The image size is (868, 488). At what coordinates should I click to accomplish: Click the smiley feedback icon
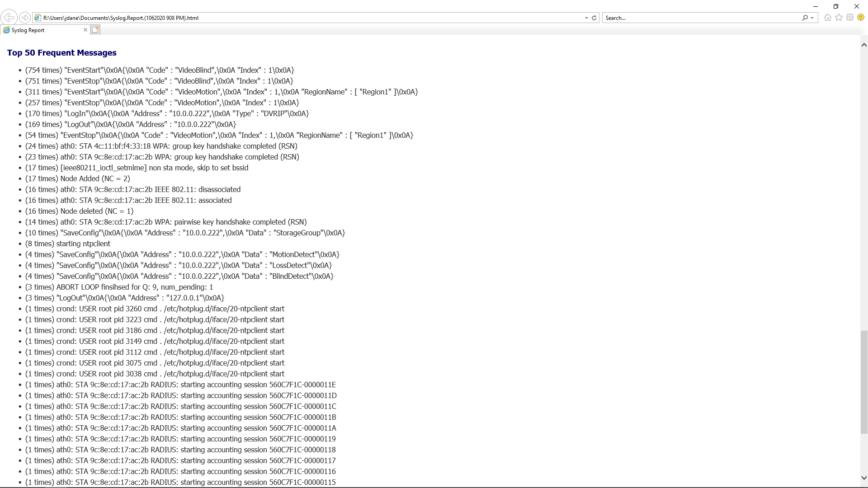[861, 18]
